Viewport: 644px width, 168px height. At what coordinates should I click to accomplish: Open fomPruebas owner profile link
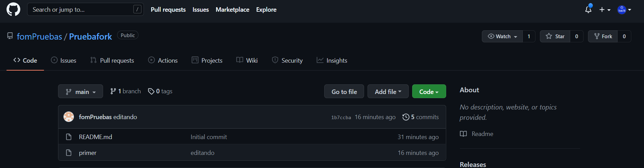39,36
